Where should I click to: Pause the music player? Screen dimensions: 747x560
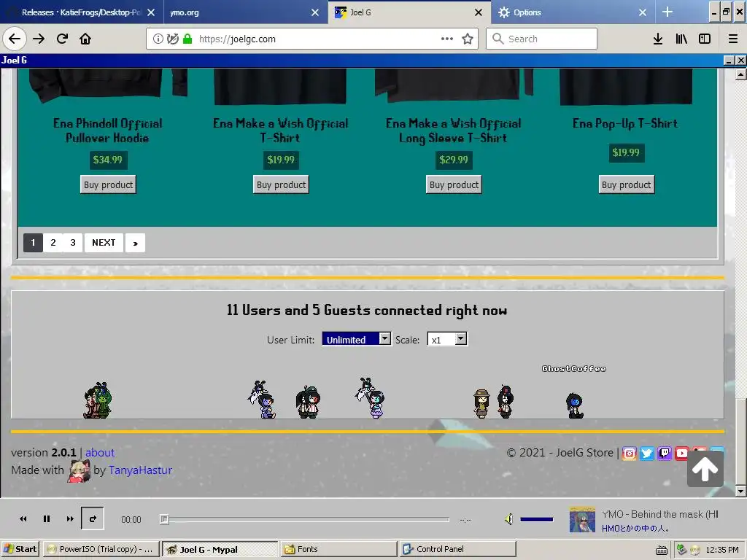pyautogui.click(x=47, y=519)
